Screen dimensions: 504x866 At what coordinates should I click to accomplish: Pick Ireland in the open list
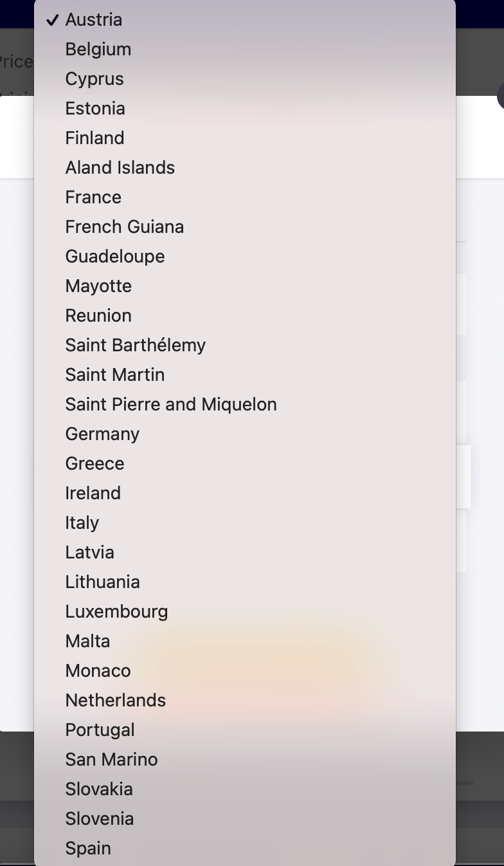click(x=93, y=493)
